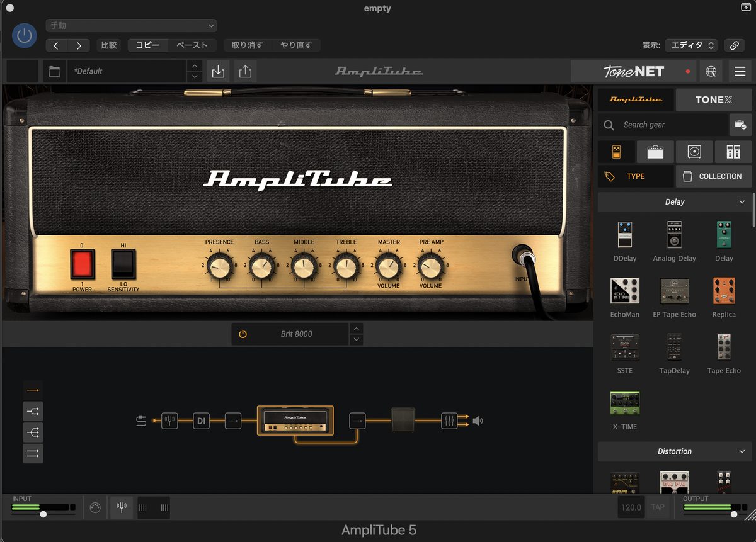Step preset down next to *Default
Image resolution: width=756 pixels, height=542 pixels.
[195, 77]
